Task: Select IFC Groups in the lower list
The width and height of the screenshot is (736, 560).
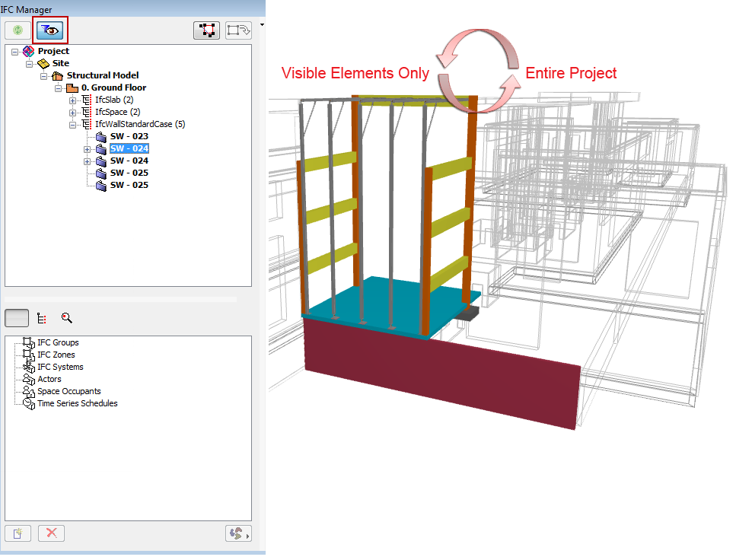Action: (58, 342)
